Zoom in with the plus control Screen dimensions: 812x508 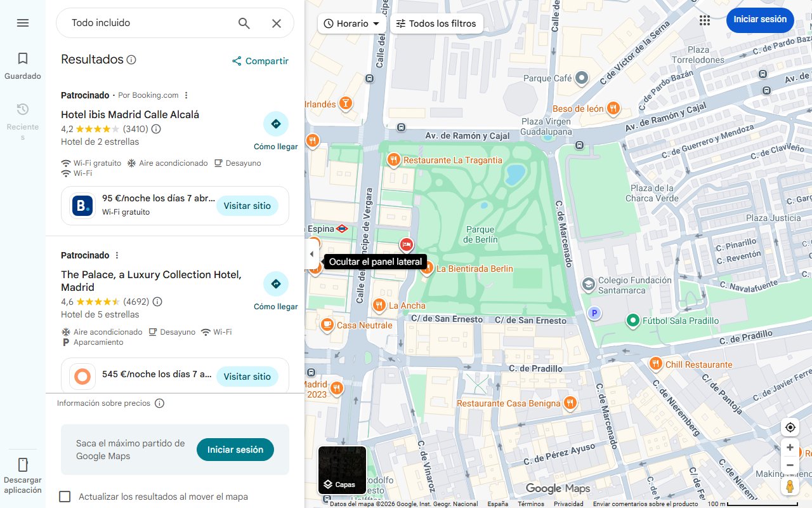click(790, 447)
